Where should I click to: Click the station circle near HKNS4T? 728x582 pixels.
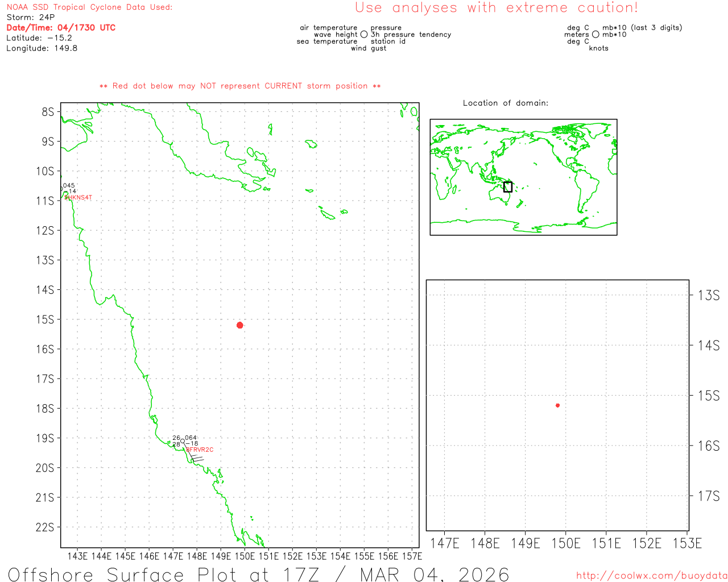pyautogui.click(x=61, y=189)
